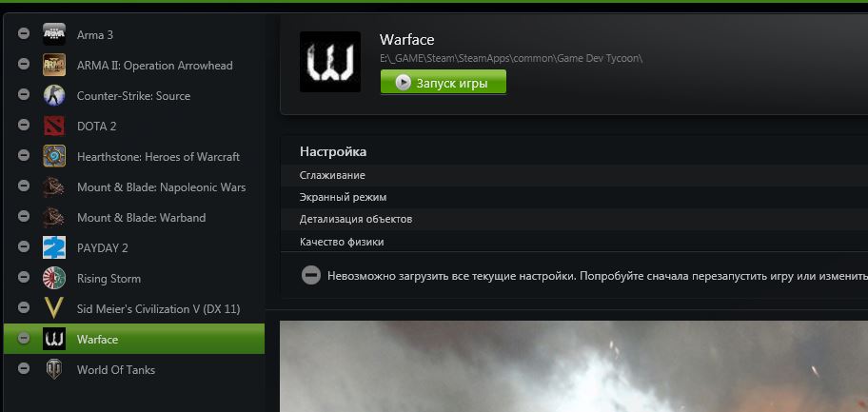Select World Of Tanks entry
Image resolution: width=868 pixels, height=412 pixels.
click(134, 369)
